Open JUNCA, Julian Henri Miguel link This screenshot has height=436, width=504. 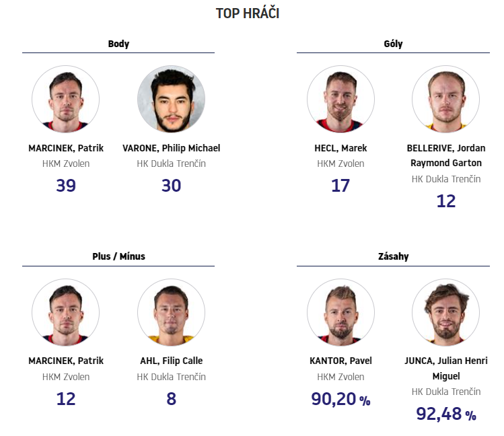[x=446, y=368]
